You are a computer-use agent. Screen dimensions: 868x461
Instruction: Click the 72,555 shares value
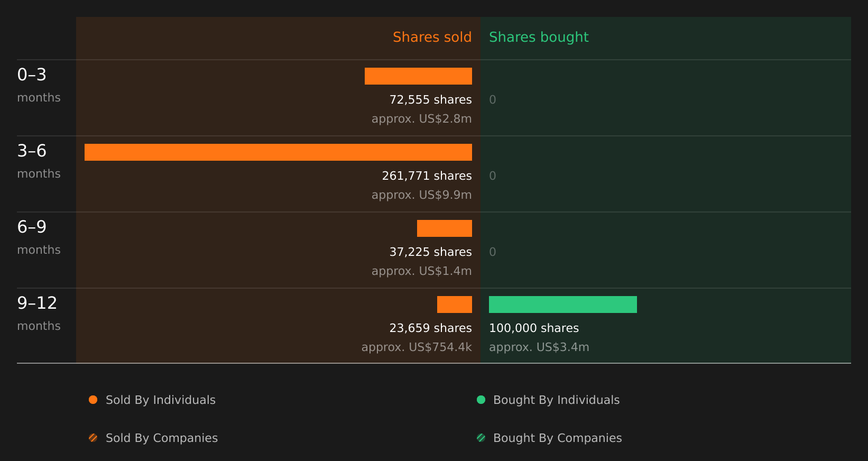pyautogui.click(x=430, y=99)
